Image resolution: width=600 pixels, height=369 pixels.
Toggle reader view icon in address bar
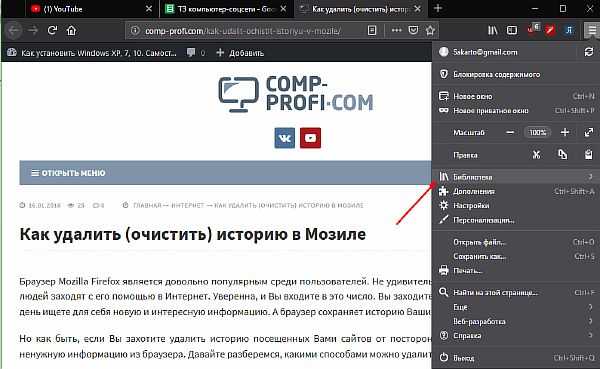click(372, 30)
